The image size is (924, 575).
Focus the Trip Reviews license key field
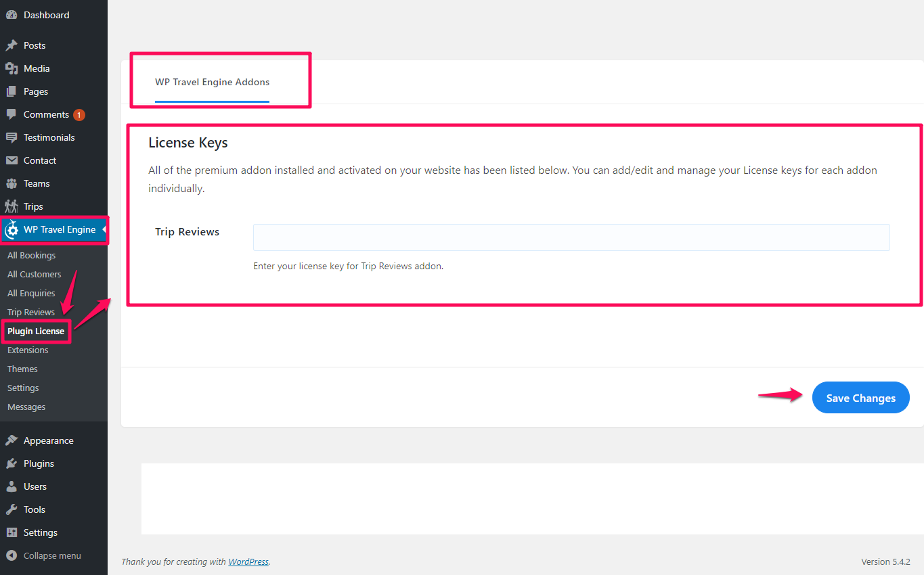click(x=571, y=237)
